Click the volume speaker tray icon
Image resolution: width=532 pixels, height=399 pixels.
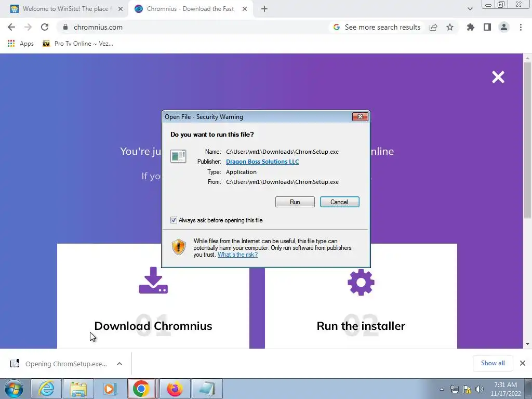click(x=480, y=389)
